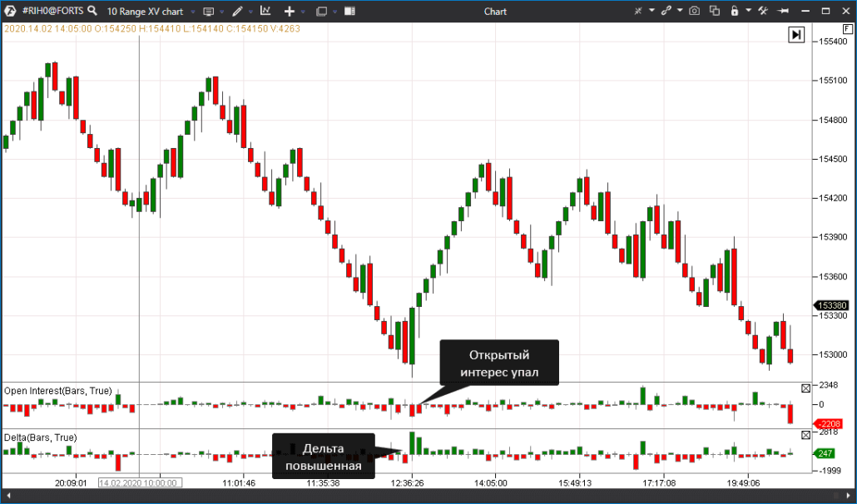
Task: Toggle the F fixed scale box
Action: [x=847, y=28]
